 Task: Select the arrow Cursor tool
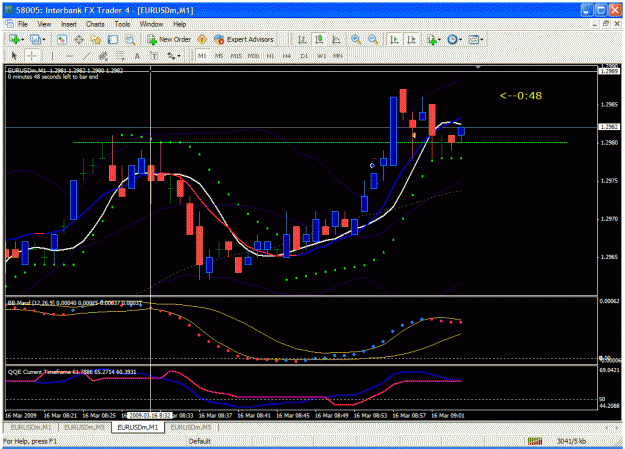point(14,56)
